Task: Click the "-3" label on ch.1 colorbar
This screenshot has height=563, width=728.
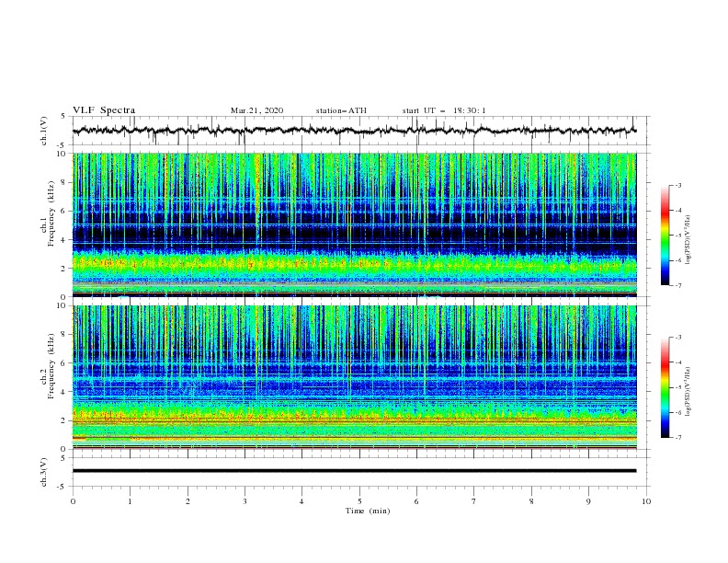Action: [x=677, y=185]
